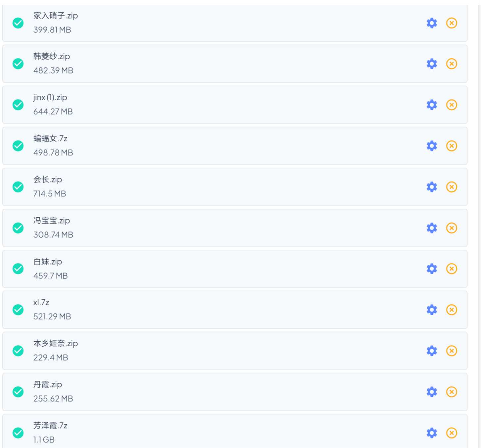This screenshot has height=448, width=481.
Task: Open gear options for 冯宝宝.zip
Action: click(432, 228)
